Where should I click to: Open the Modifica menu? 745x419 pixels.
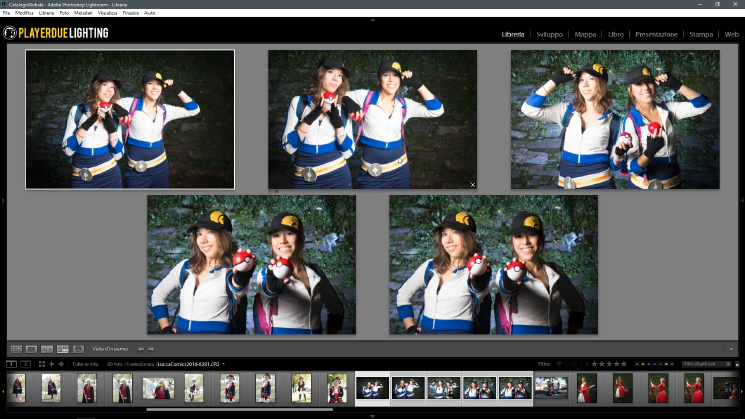(x=24, y=13)
